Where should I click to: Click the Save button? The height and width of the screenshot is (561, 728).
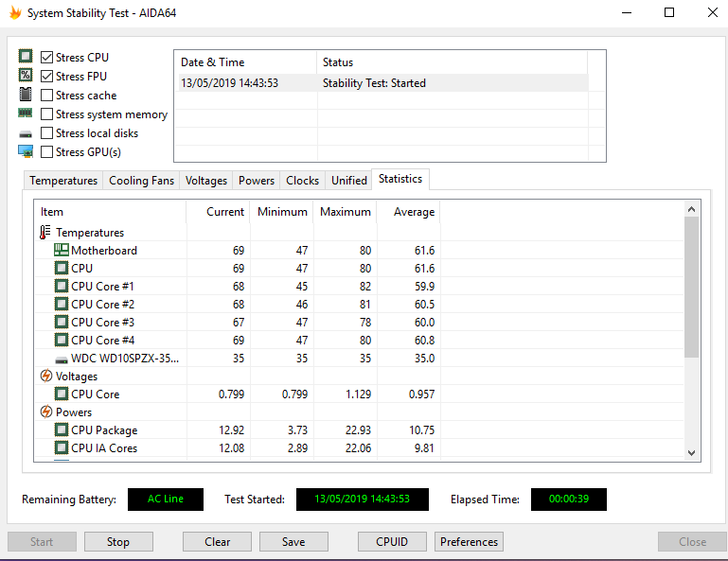tap(293, 541)
